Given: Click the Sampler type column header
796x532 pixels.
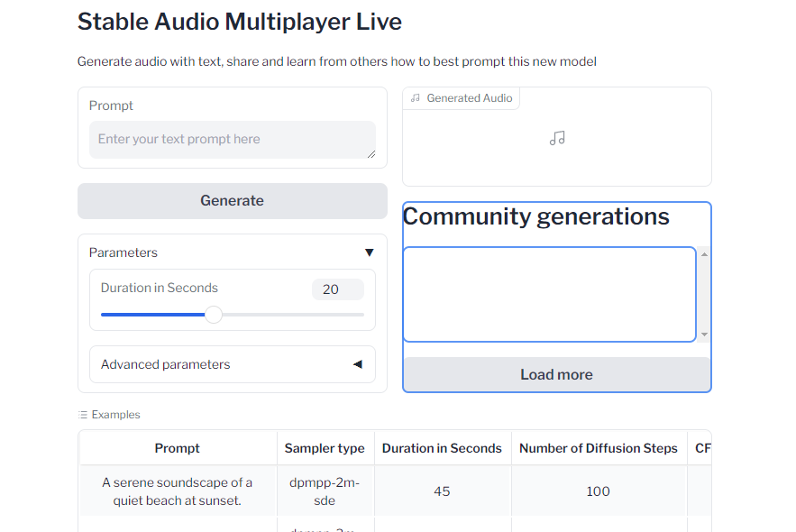Looking at the screenshot, I should 325,448.
